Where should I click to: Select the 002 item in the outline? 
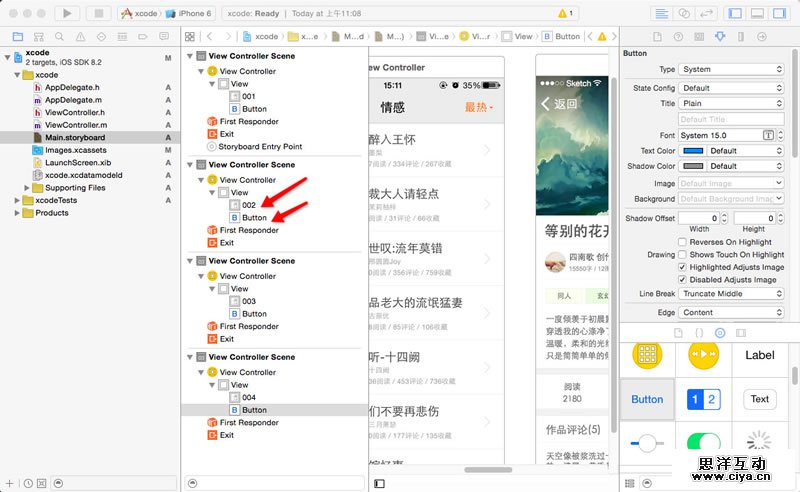(248, 205)
